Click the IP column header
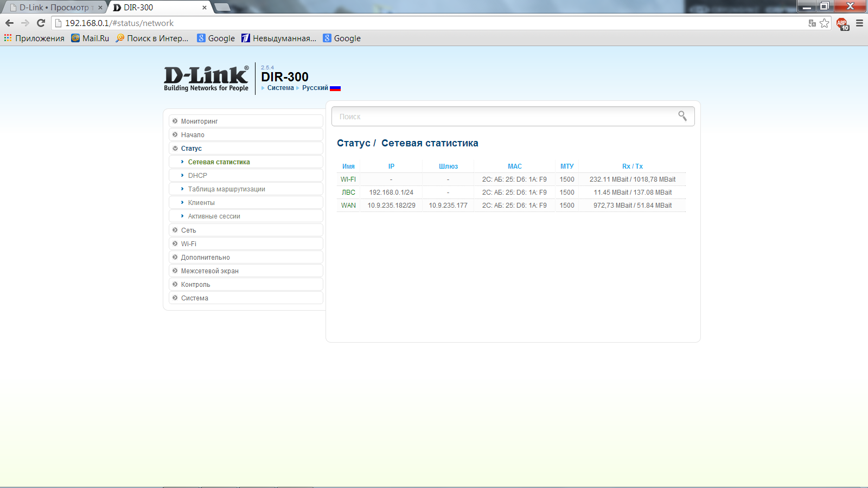 391,166
